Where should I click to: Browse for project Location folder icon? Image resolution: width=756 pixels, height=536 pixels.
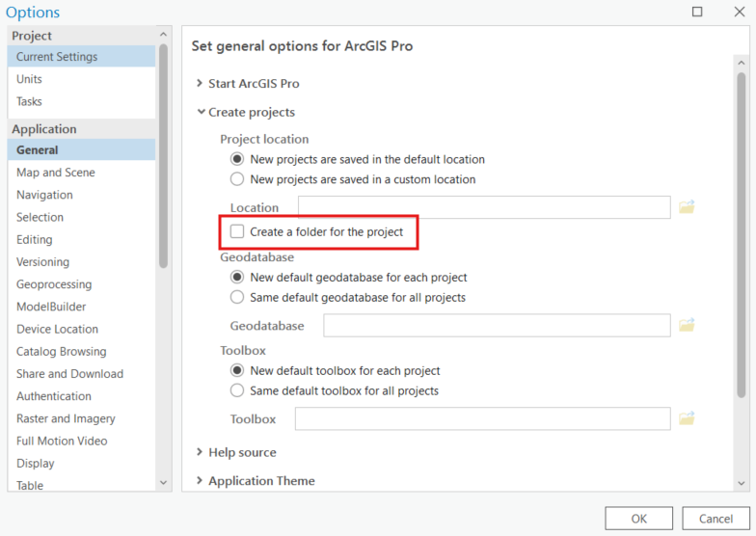pos(687,207)
